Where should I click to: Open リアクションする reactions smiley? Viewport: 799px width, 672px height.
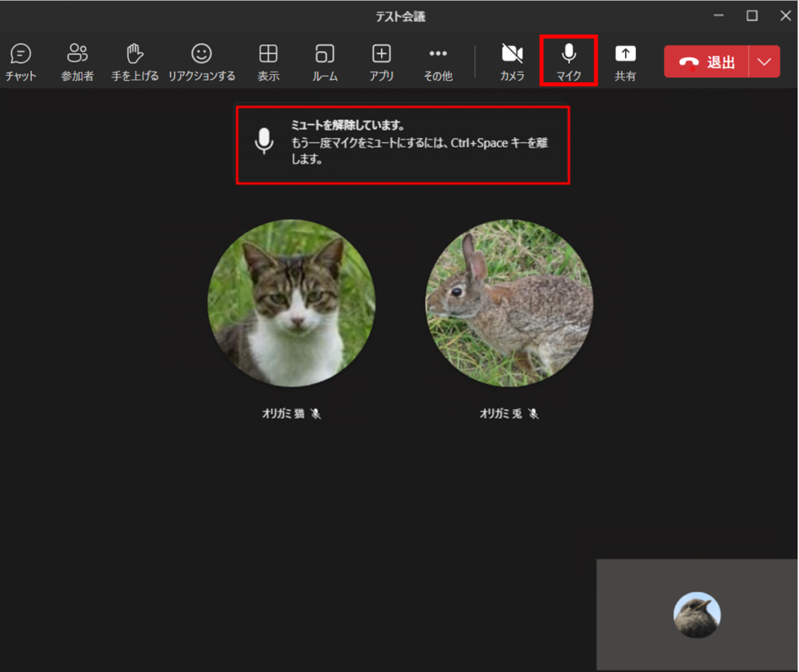coord(201,62)
